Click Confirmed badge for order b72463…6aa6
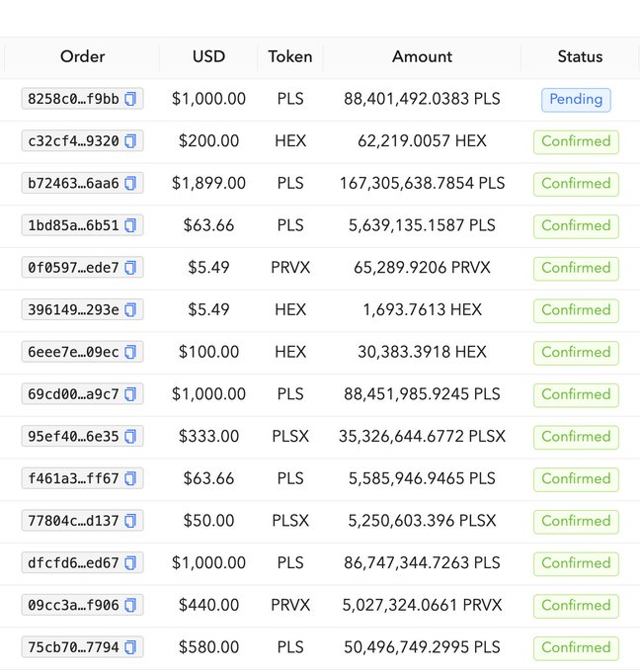 [x=576, y=184]
